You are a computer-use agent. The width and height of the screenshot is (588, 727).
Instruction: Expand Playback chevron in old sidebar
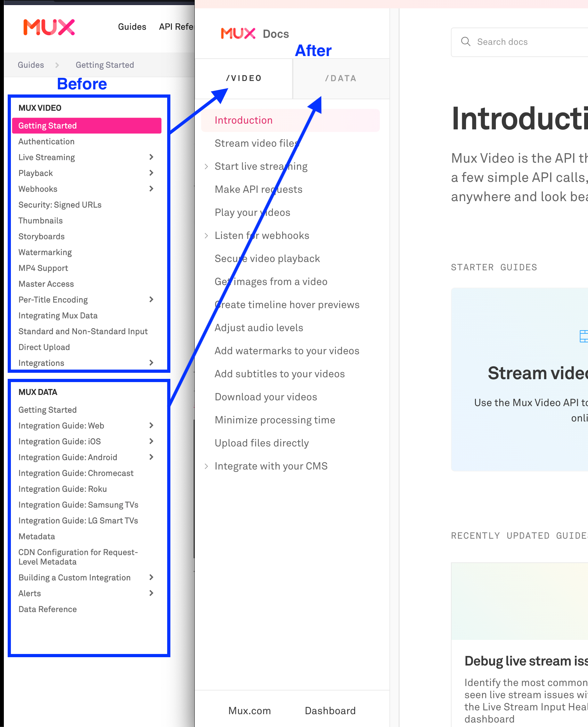(151, 173)
